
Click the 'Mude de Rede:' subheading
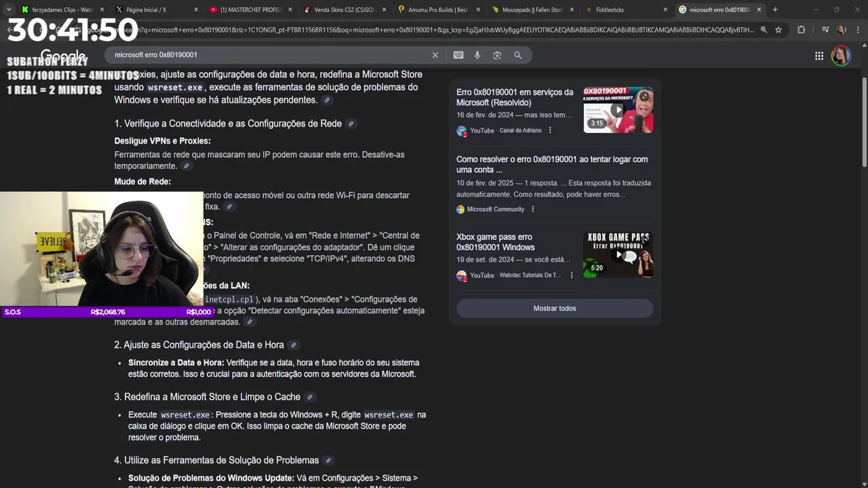tap(142, 182)
